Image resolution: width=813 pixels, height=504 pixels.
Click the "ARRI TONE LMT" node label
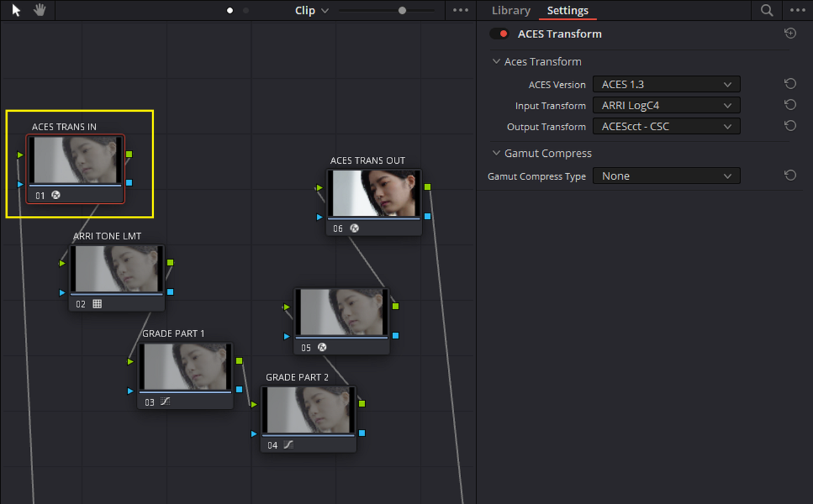(107, 236)
